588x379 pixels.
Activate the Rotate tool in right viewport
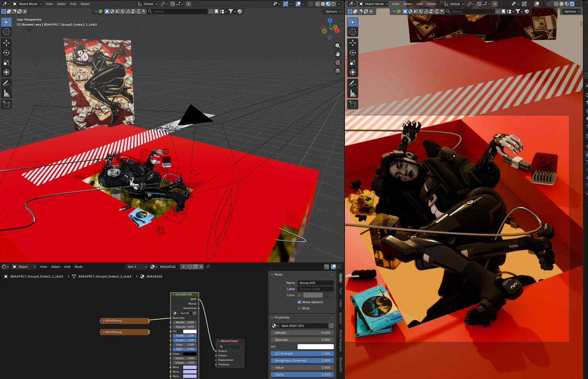click(x=353, y=52)
